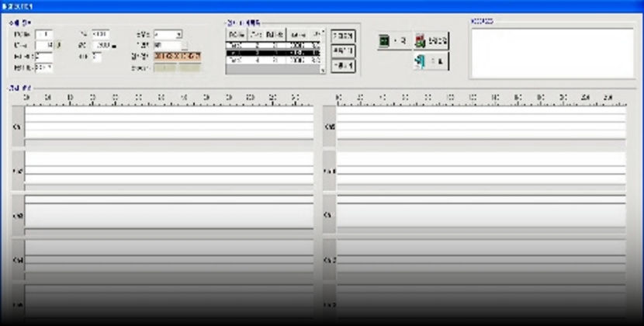Click the third input field in the left column

[44, 57]
